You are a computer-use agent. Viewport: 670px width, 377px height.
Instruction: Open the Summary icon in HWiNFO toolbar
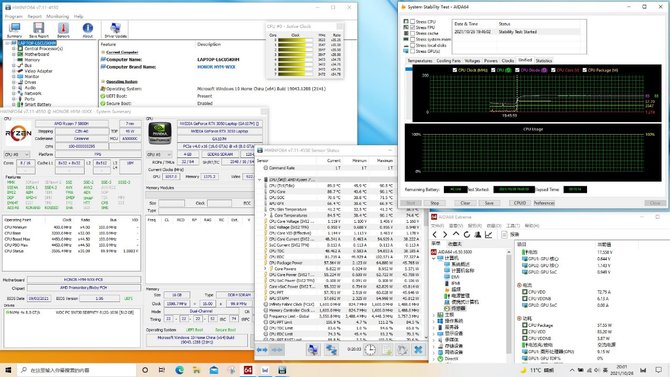(14, 30)
